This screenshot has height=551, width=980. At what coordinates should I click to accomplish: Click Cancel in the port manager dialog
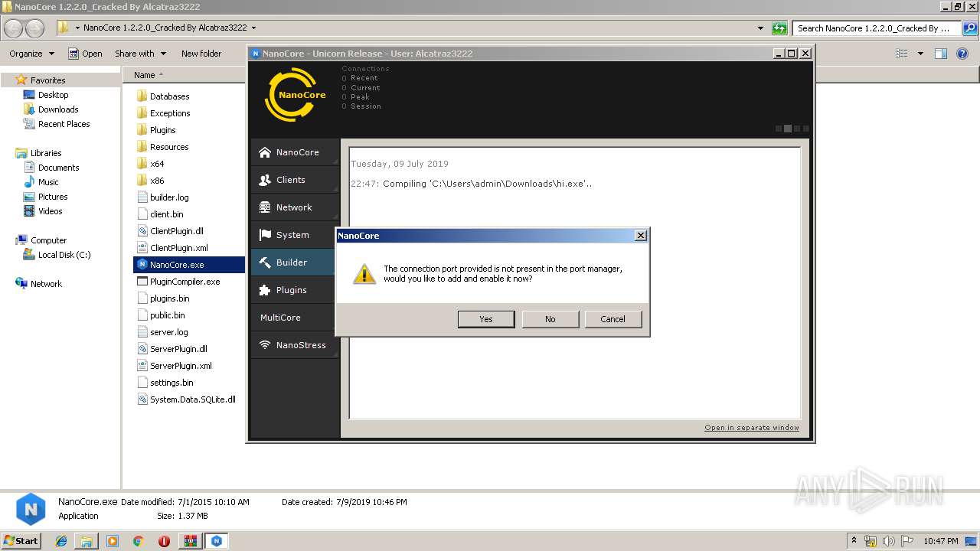(612, 319)
